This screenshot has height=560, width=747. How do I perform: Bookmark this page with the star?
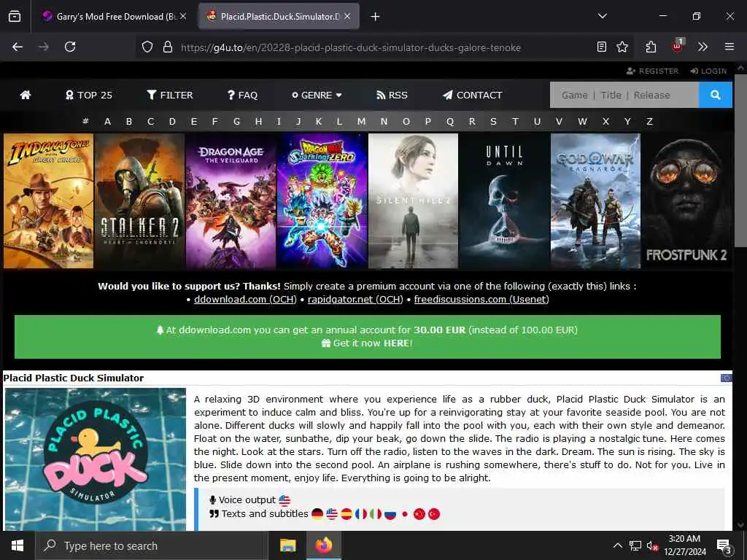tap(622, 47)
